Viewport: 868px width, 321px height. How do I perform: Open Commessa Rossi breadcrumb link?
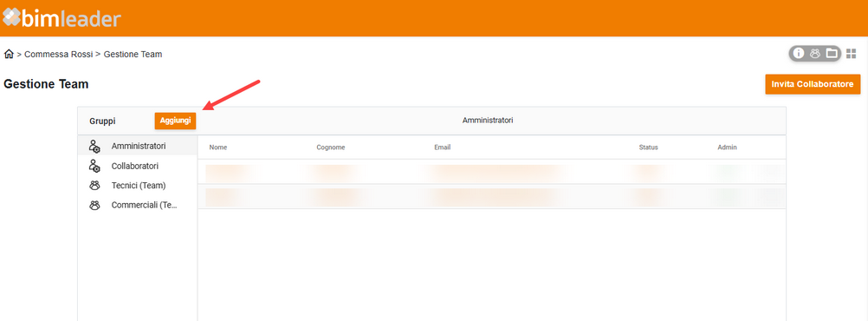(59, 55)
